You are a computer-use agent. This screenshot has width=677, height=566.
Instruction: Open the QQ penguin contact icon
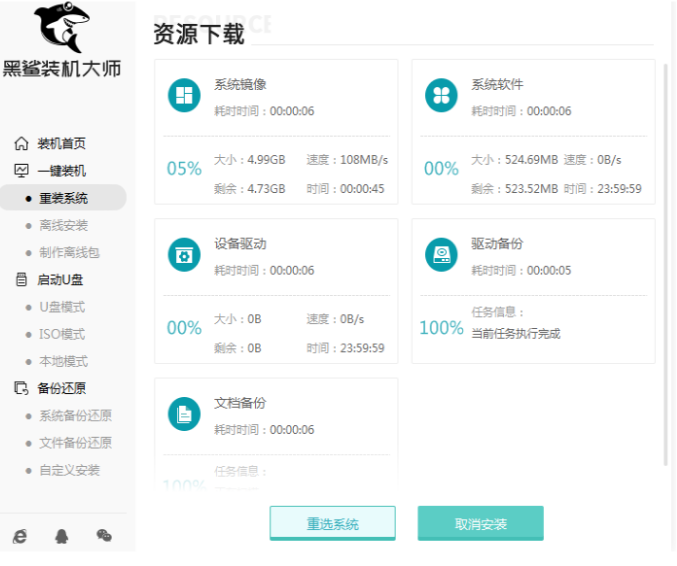(x=62, y=536)
